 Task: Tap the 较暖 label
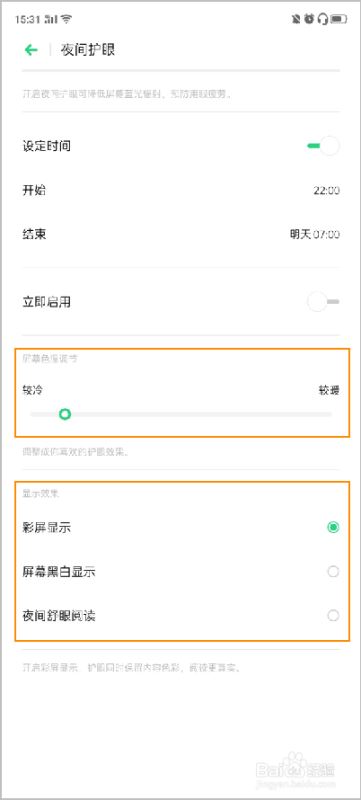pos(329,390)
